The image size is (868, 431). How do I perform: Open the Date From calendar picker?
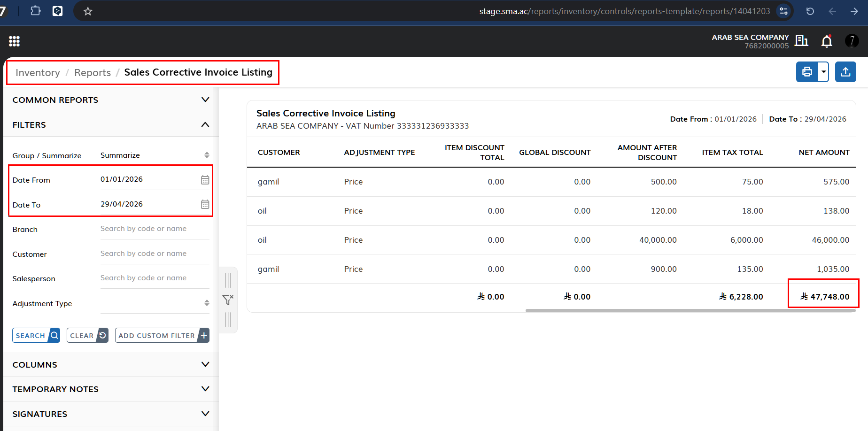205,180
